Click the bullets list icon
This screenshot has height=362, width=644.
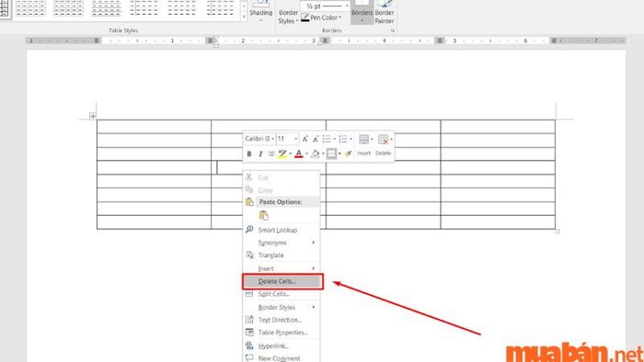327,139
